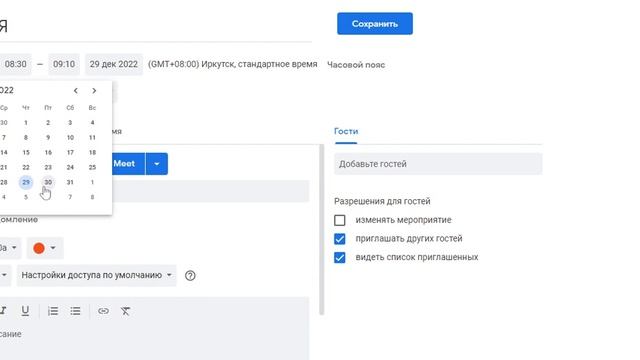Remove text formatting
Viewport: 640px width, 360px height.
(x=125, y=311)
